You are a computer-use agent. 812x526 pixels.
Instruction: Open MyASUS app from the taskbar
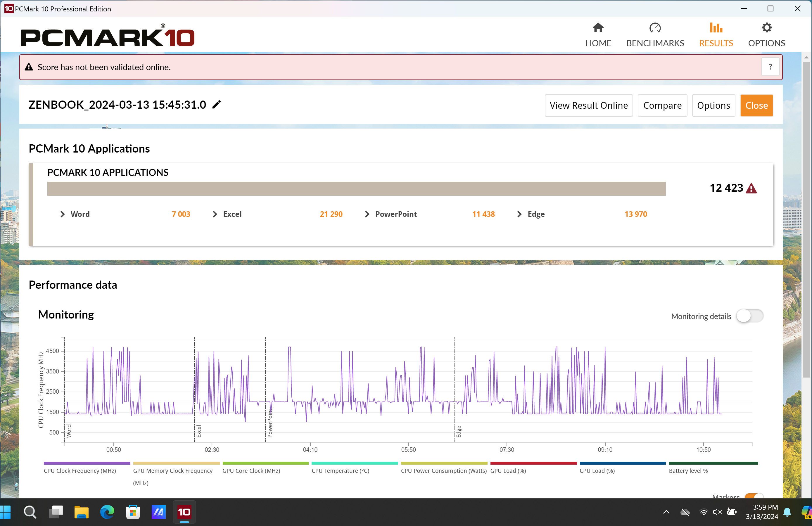(x=158, y=512)
